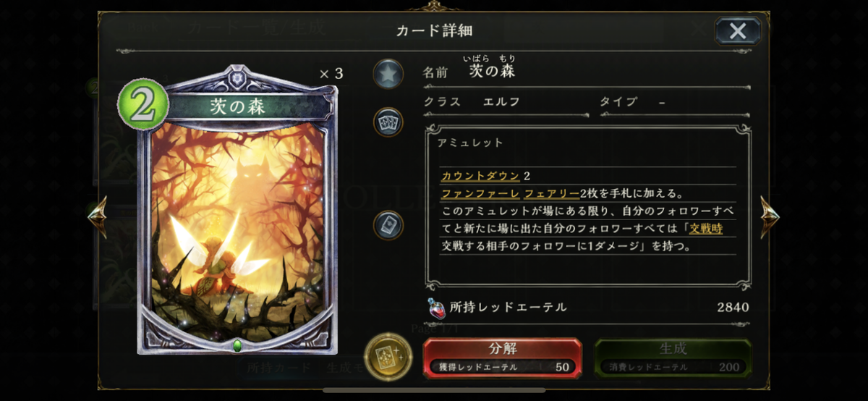The image size is (868, 401).
Task: Click the star favorite icon
Action: coord(388,74)
